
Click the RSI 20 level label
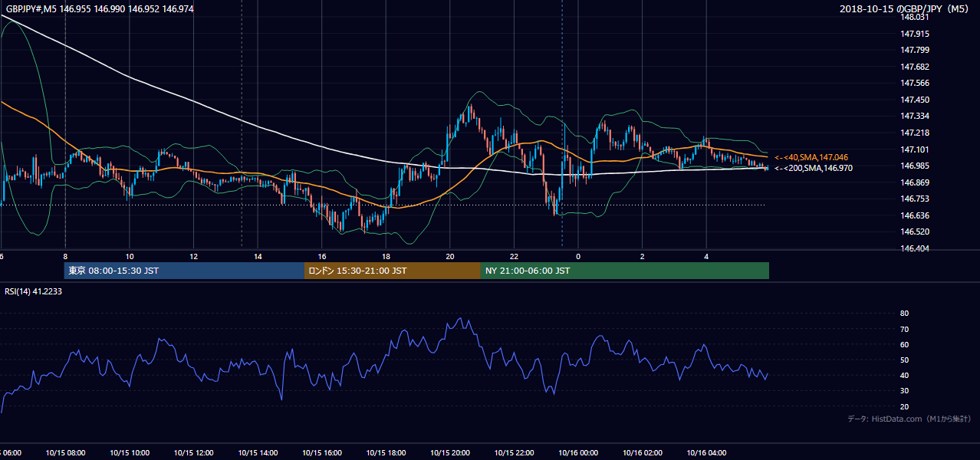904,406
